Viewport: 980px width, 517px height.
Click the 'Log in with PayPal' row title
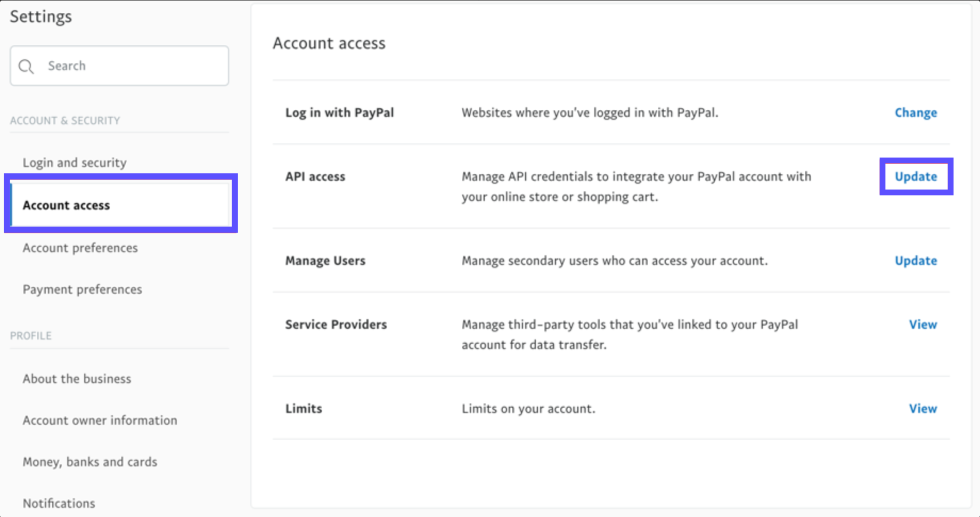(x=339, y=113)
